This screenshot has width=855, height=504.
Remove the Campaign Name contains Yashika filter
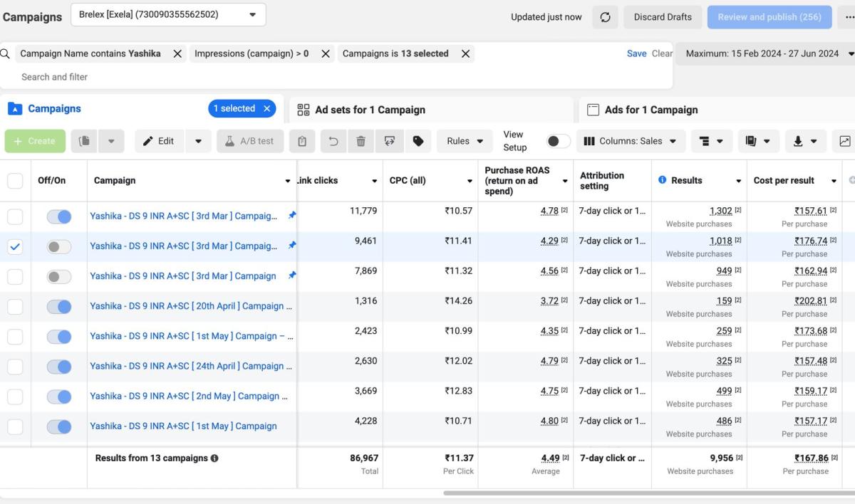(177, 53)
